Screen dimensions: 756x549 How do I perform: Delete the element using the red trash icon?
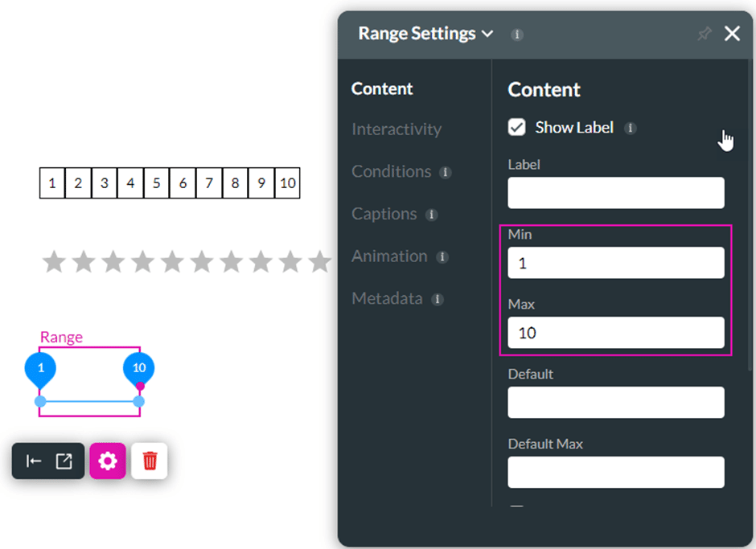(150, 461)
